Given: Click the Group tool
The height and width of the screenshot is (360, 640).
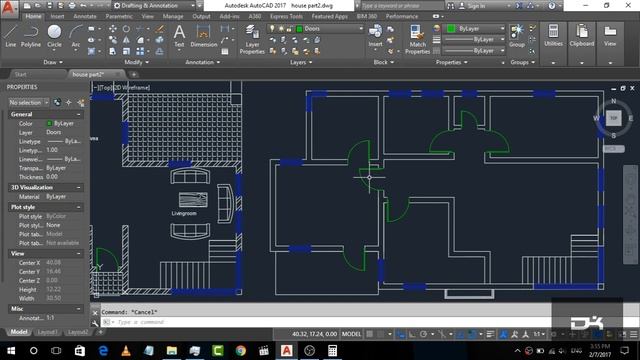Looking at the screenshot, I should (517, 36).
